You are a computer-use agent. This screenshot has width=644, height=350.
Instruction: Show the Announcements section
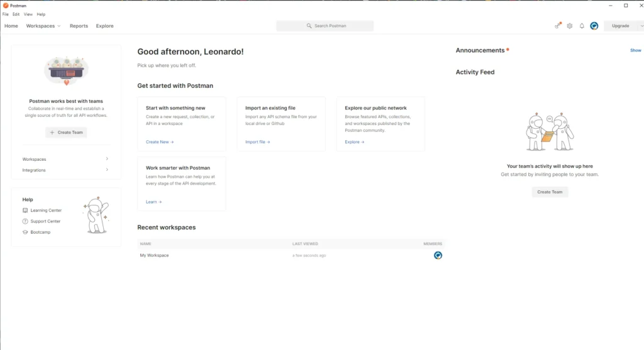coord(635,50)
